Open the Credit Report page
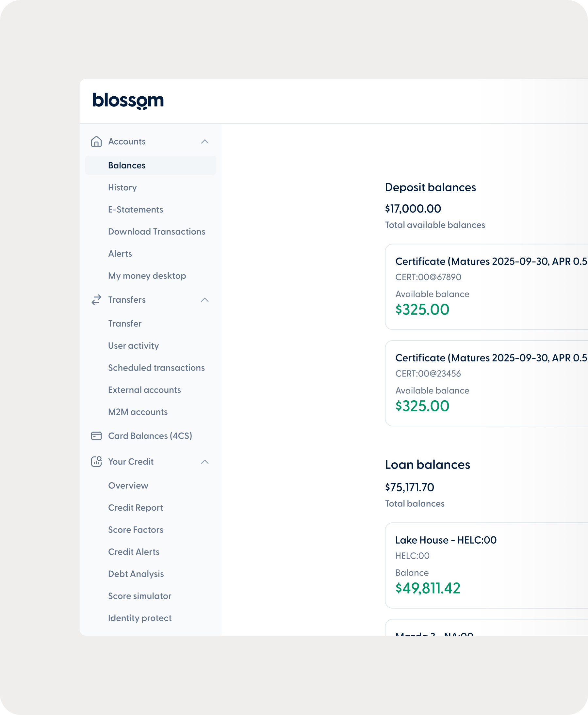The image size is (588, 715). pos(136,507)
